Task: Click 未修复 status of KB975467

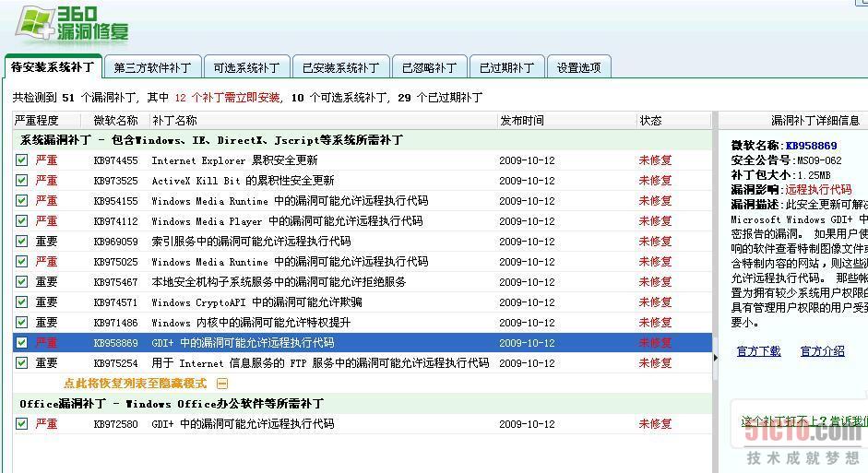Action: pos(655,282)
